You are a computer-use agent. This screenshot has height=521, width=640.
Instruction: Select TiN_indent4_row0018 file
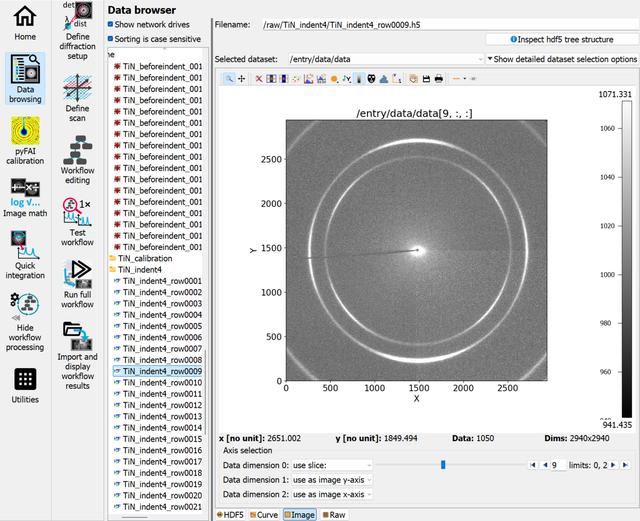(x=158, y=473)
